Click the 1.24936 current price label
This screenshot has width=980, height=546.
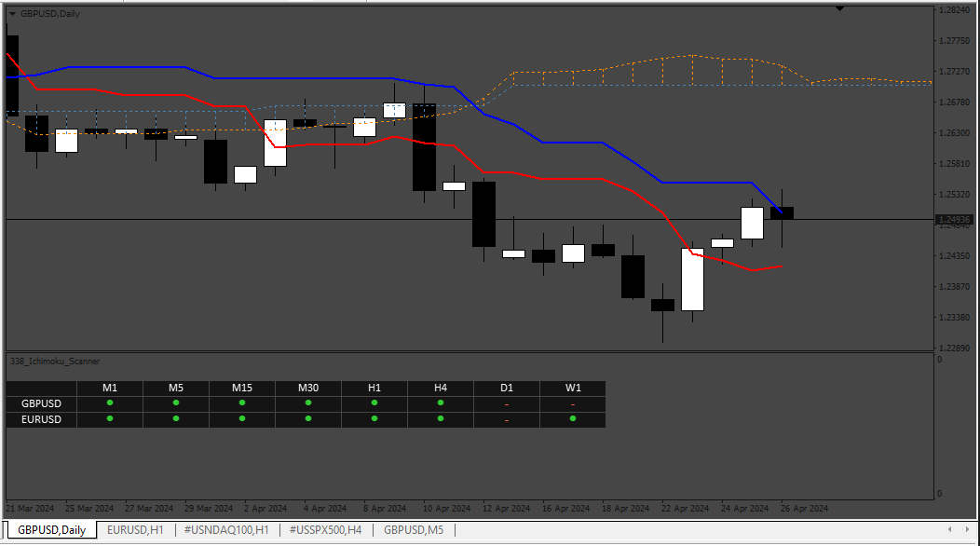coord(954,220)
